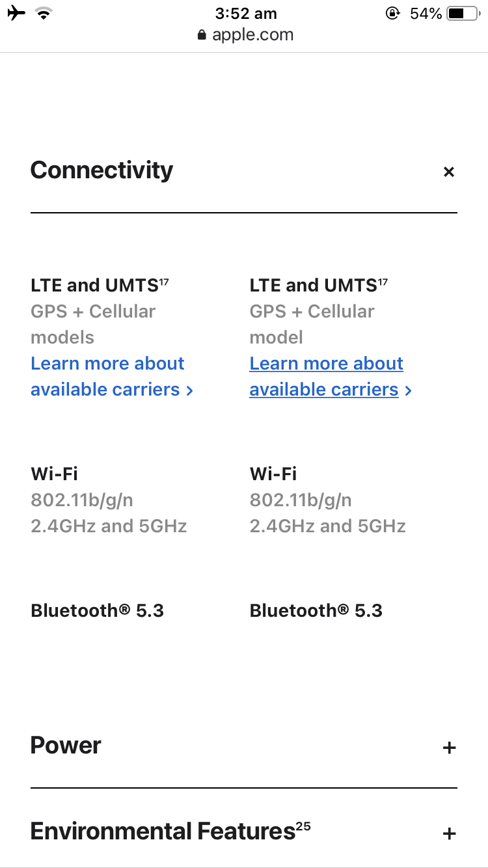Tap the battery level icon
The height and width of the screenshot is (868, 488).
click(464, 13)
